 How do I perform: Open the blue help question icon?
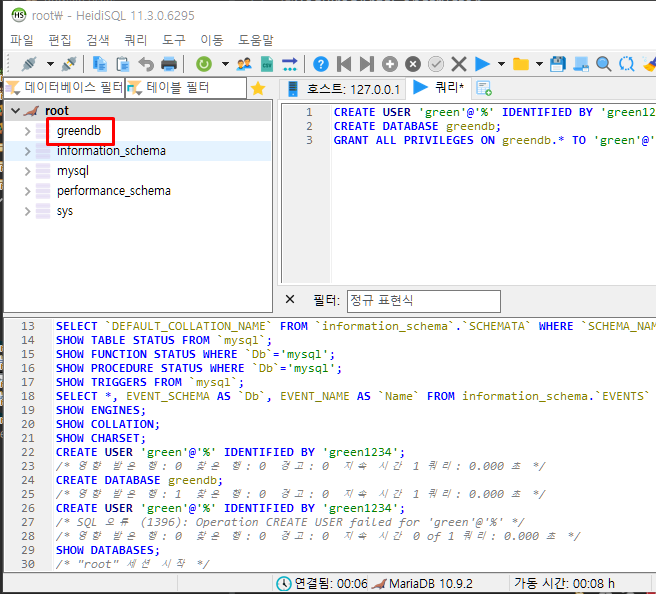coord(321,64)
